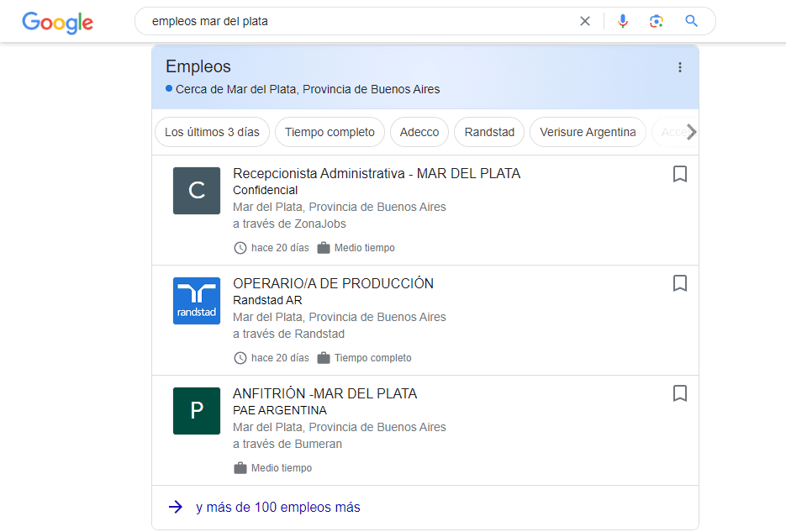
Task: Open the PAE Argentina 'P' logo thumbnail
Action: tap(197, 411)
